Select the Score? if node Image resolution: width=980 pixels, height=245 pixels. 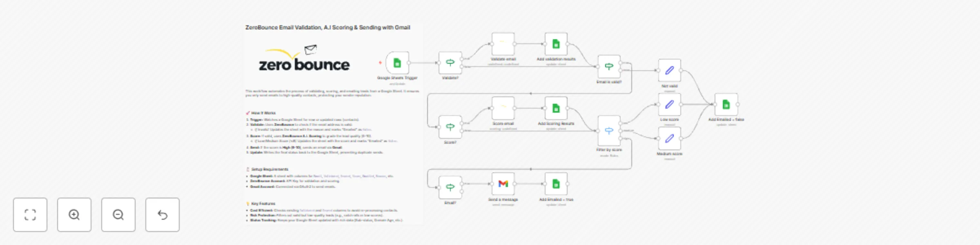450,127
